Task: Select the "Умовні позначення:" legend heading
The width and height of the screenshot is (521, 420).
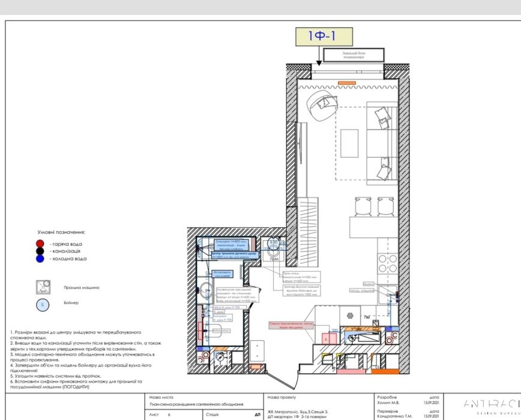Action: pos(61,232)
